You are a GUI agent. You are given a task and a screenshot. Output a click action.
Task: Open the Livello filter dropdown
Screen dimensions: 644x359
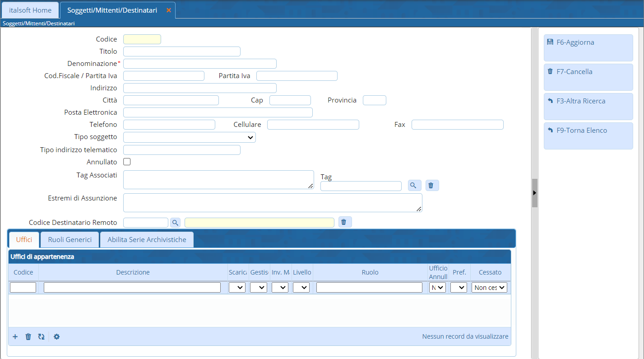pos(301,288)
